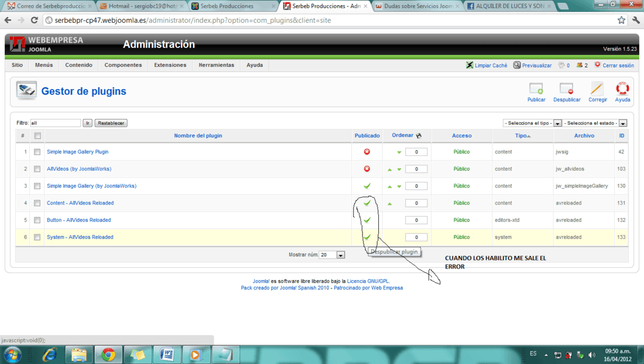Unpublish Simple Image Gallery (by JoomlaWorks) checkmark

366,186
